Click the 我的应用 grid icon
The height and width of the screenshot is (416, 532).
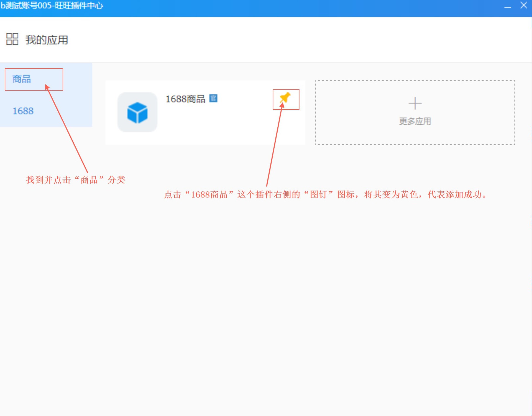click(12, 39)
